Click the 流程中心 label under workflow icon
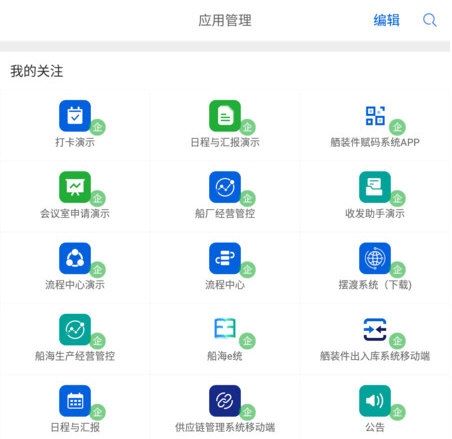This screenshot has width=452, height=439. pyautogui.click(x=225, y=285)
